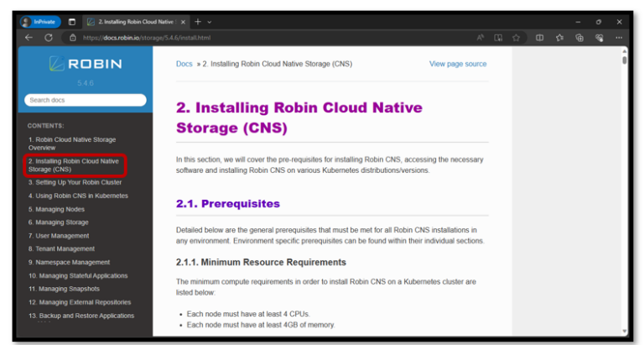Viewport: 644px width, 345px height.
Task: Click 2.1.1. Minimum Resource Requirements heading
Action: (x=261, y=263)
